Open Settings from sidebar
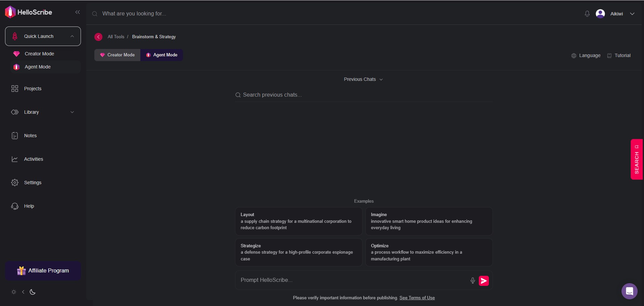The image size is (644, 306). (x=33, y=183)
